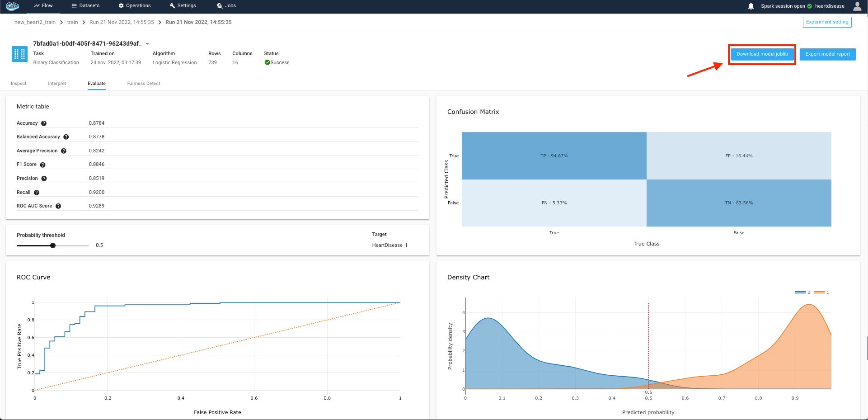Click the probability threshold slider handle
This screenshot has height=420, width=868.
[x=53, y=245]
